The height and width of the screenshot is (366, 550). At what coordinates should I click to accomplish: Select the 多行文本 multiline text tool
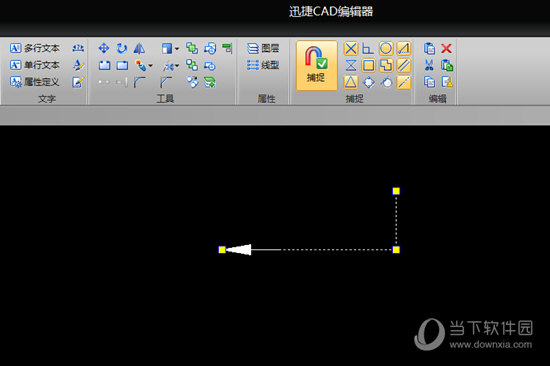tap(35, 48)
